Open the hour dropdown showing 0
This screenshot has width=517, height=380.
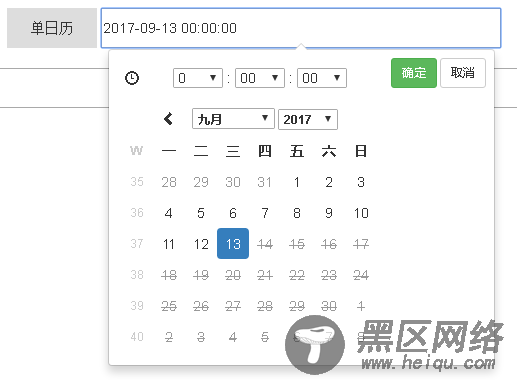pos(198,78)
